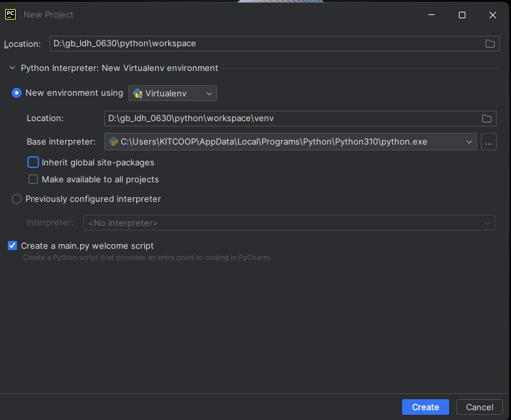Viewport: 511px width, 420px height.
Task: Click the PyCharm logo icon in title bar
Action: (10, 14)
